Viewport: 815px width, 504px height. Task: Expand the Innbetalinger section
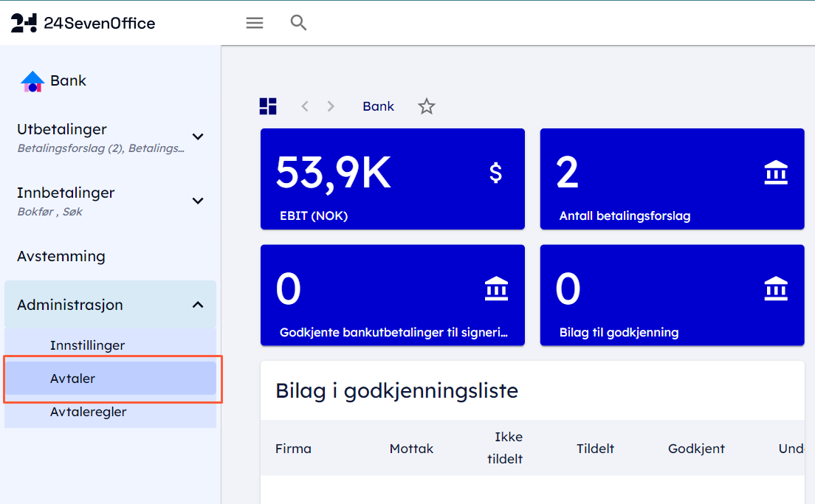(x=198, y=201)
